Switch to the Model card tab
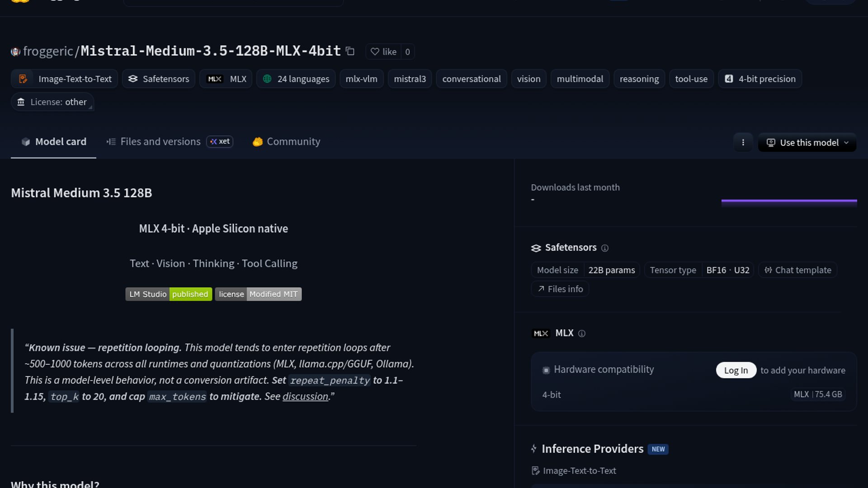 click(x=53, y=142)
